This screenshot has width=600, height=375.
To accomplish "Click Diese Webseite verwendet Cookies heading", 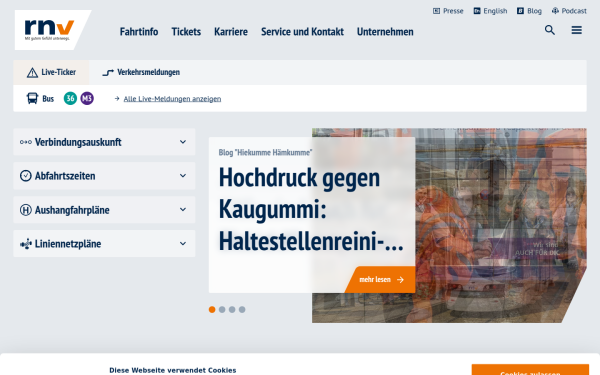I will (173, 370).
